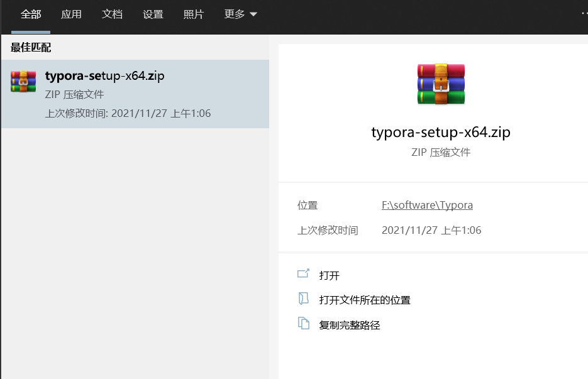The image size is (588, 379).
Task: Click the 上次修改时间 value 2021/11/27 上午1:06 in the preview pane
Action: (x=431, y=230)
